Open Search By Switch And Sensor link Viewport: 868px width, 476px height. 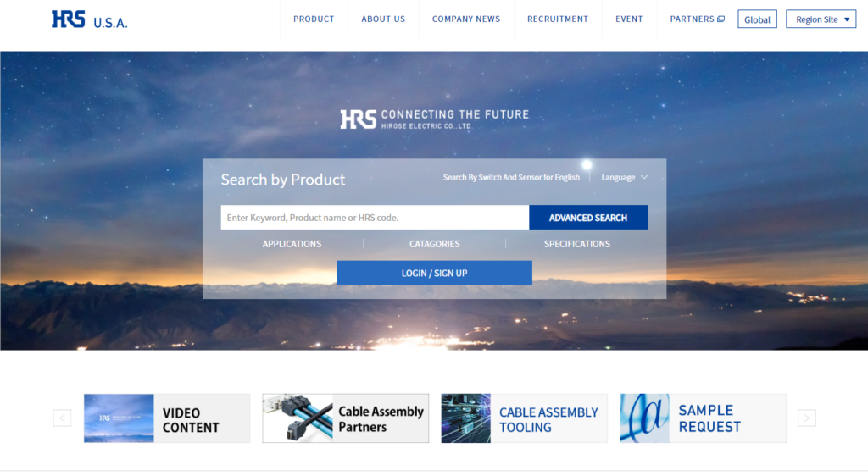(511, 178)
